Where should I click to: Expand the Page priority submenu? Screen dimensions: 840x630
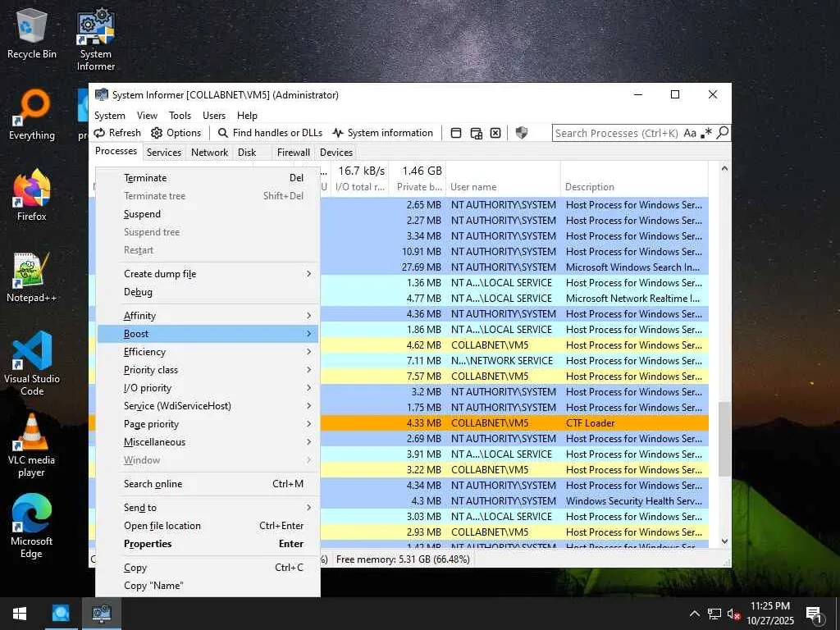pos(208,424)
